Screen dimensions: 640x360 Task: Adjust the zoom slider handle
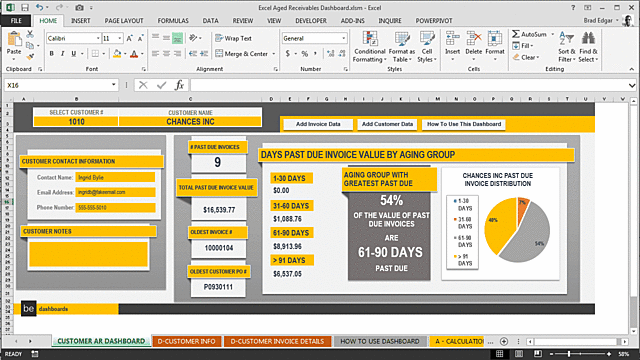pyautogui.click(x=569, y=354)
